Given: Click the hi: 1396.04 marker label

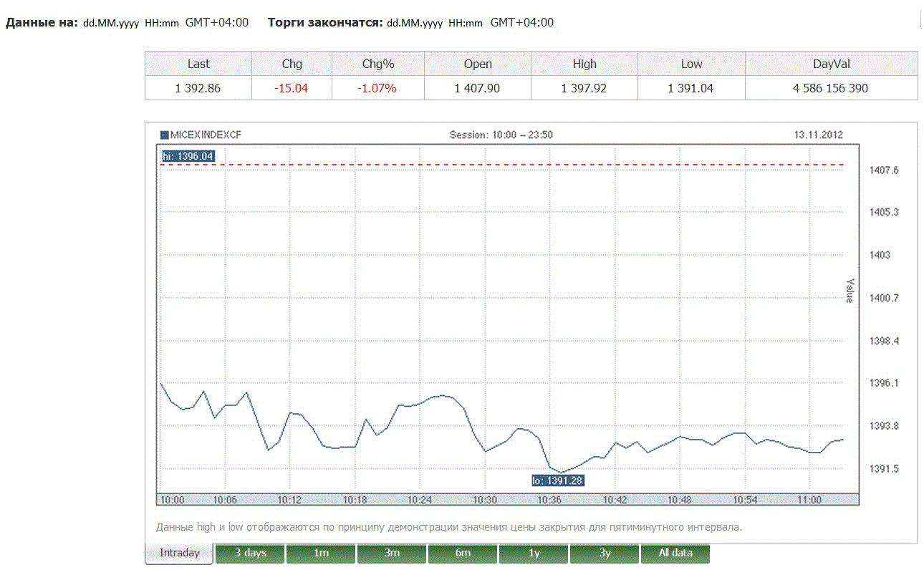Looking at the screenshot, I should 188,156.
